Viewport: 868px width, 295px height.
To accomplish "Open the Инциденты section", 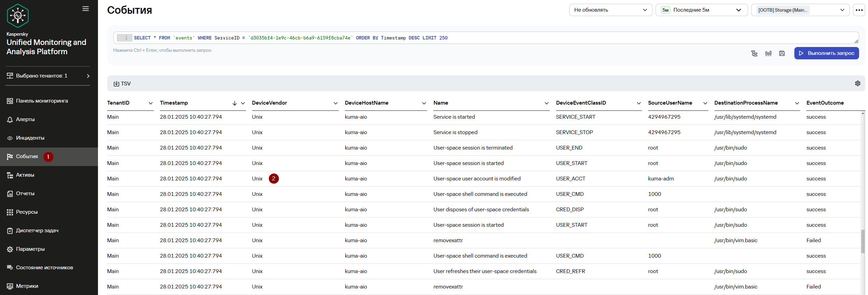I will pos(30,138).
